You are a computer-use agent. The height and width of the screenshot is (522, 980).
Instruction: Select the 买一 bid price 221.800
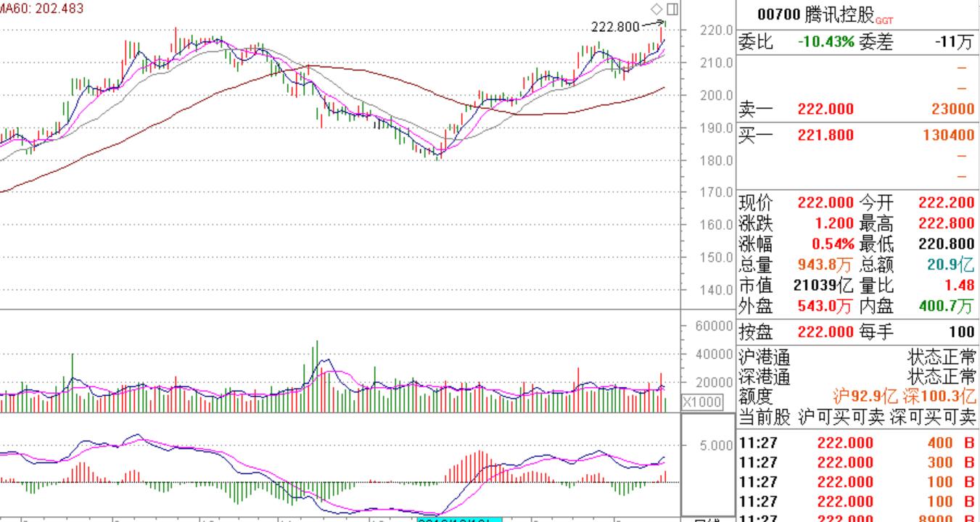pos(825,135)
